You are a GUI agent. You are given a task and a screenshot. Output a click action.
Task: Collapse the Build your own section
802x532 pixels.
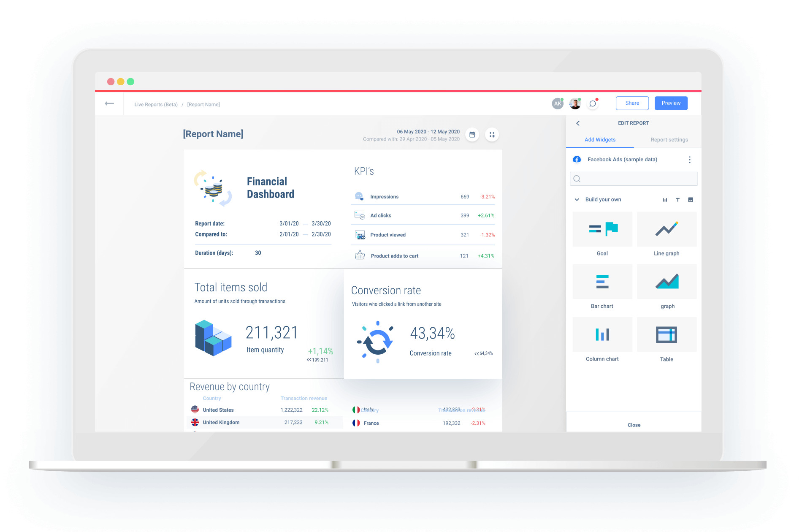click(x=577, y=200)
